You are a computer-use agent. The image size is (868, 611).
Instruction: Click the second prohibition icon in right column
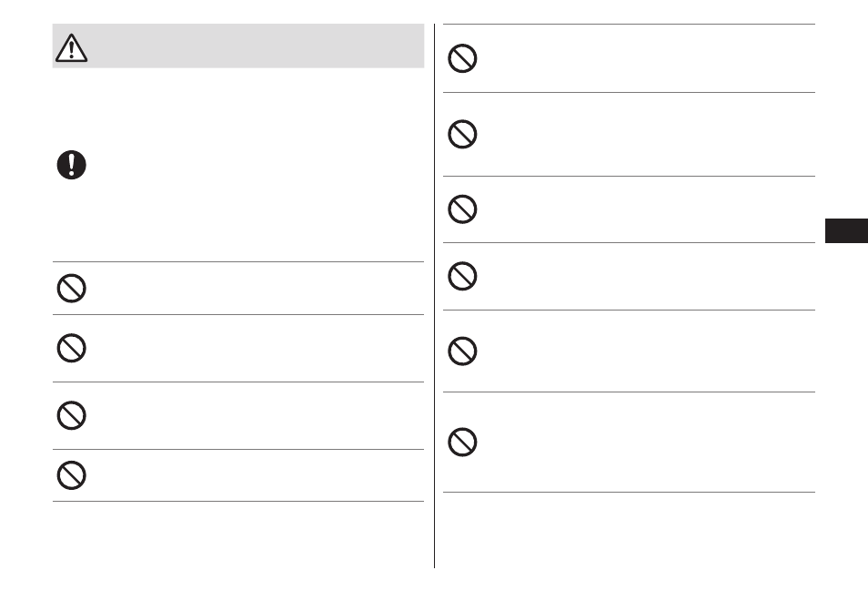pyautogui.click(x=462, y=134)
